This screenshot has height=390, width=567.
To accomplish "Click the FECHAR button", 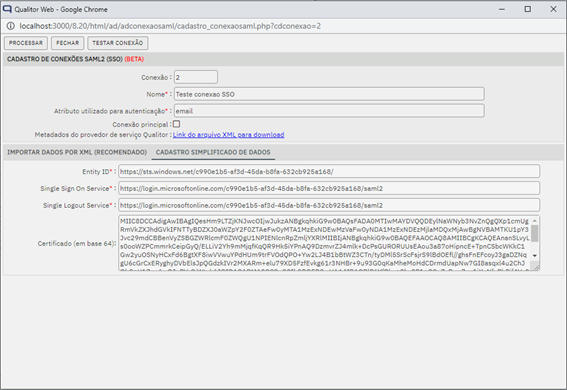I will (x=68, y=43).
